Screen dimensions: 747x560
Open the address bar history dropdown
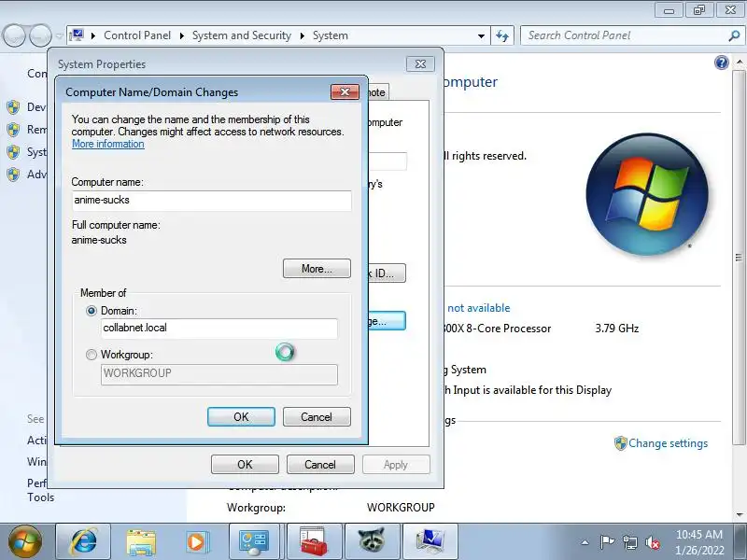tap(481, 35)
